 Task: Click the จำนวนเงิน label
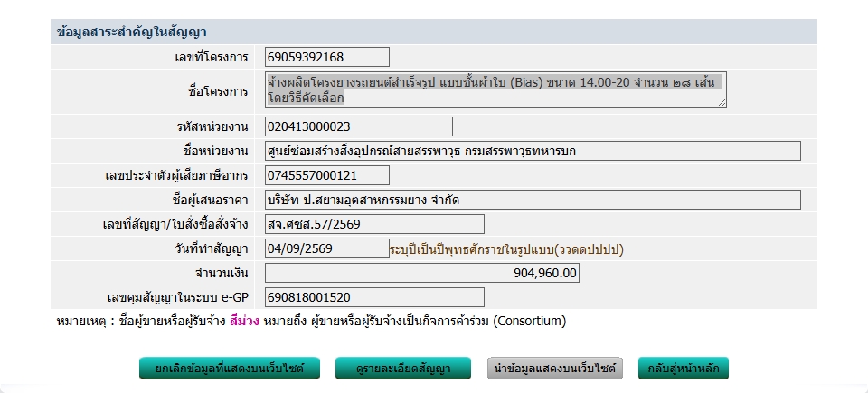(222, 274)
